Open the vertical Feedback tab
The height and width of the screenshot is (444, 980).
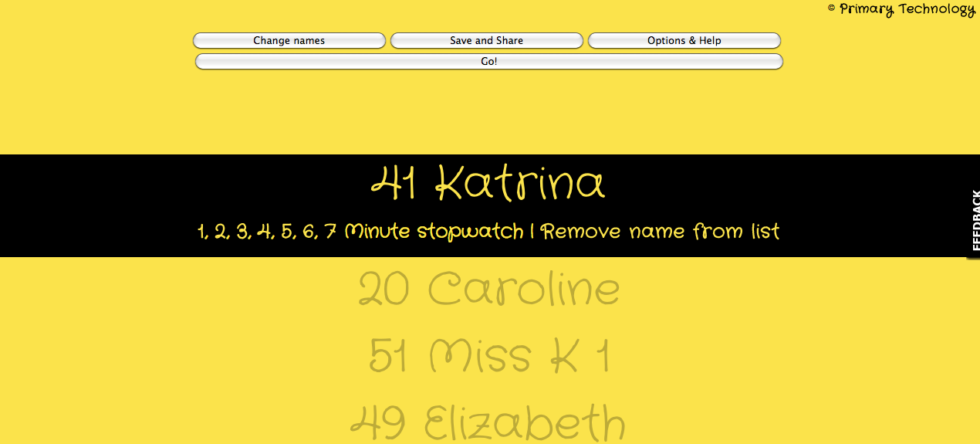tap(974, 220)
